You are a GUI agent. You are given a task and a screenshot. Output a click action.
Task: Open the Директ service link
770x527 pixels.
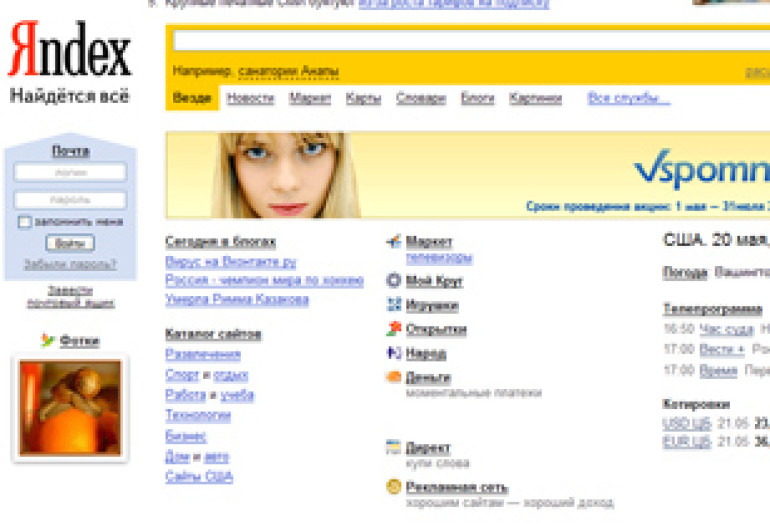(428, 447)
